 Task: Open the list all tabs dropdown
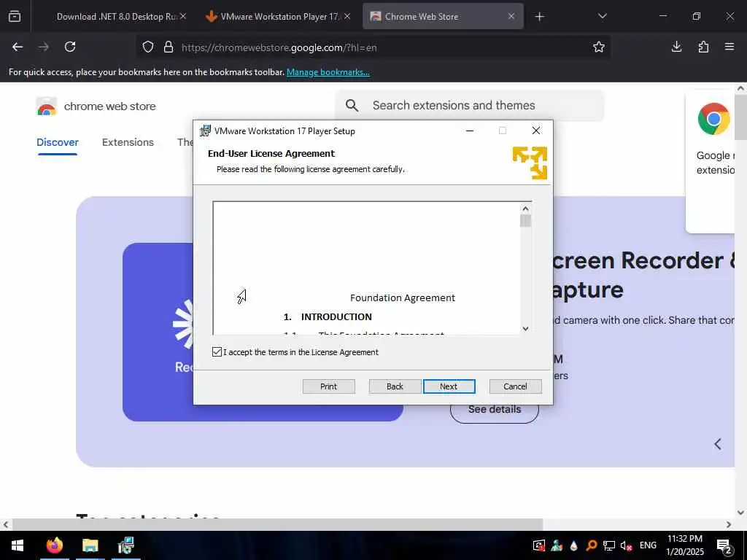[x=602, y=17]
